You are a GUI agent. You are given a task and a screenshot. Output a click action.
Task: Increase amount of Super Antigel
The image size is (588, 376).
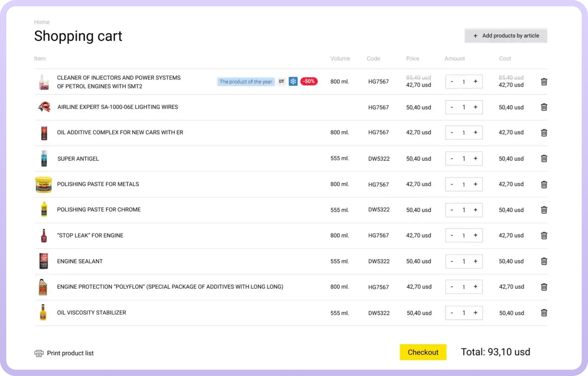pyautogui.click(x=475, y=159)
